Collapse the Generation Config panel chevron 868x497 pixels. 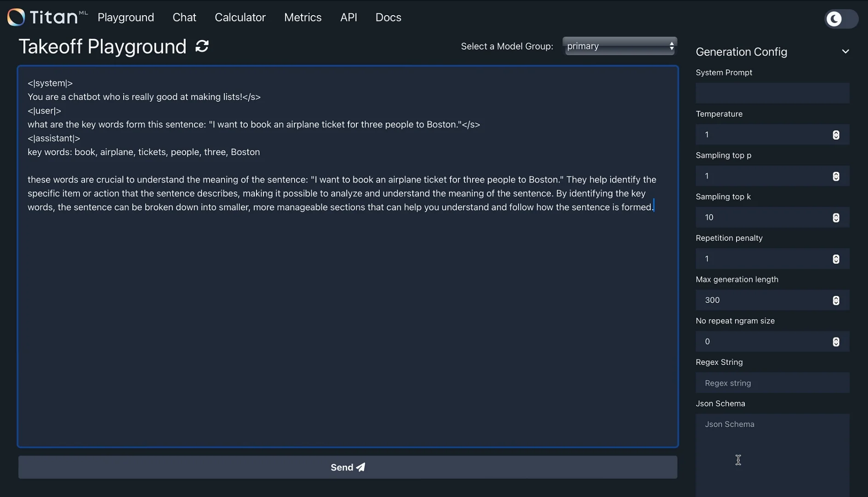845,51
